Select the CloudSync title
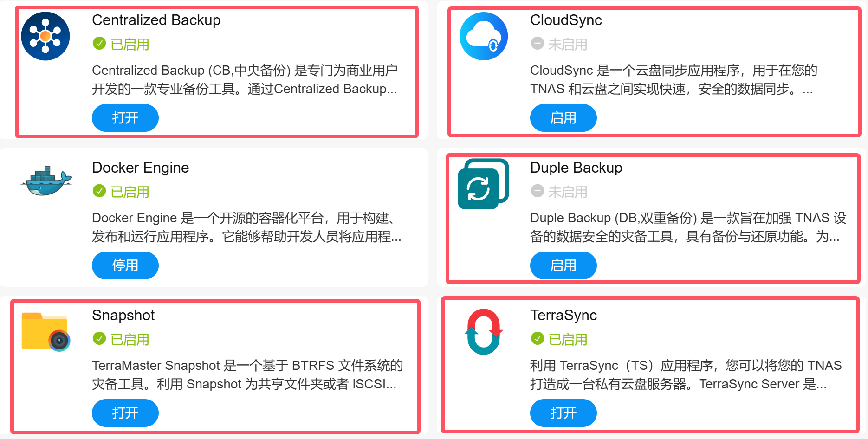This screenshot has width=868, height=439. 566,20
